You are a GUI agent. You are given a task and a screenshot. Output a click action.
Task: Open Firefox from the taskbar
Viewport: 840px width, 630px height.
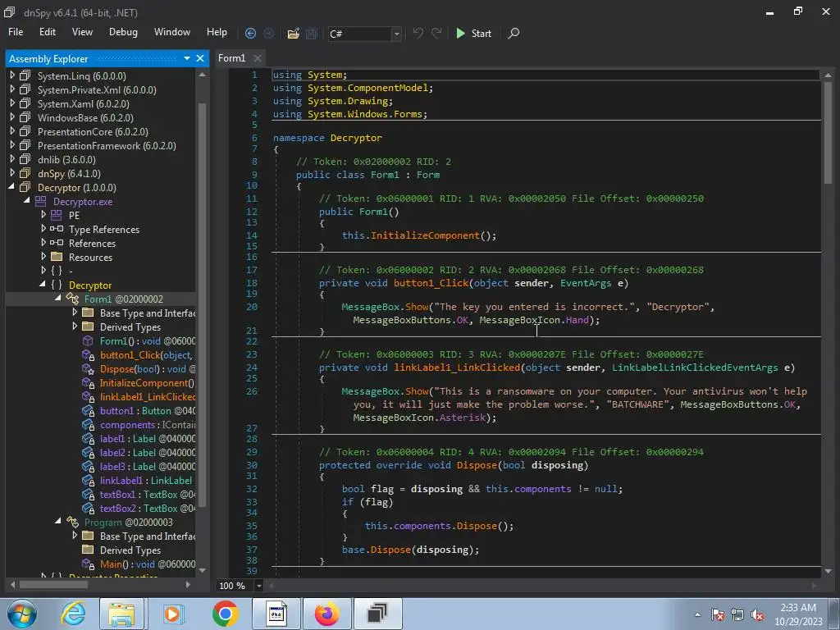coord(326,614)
